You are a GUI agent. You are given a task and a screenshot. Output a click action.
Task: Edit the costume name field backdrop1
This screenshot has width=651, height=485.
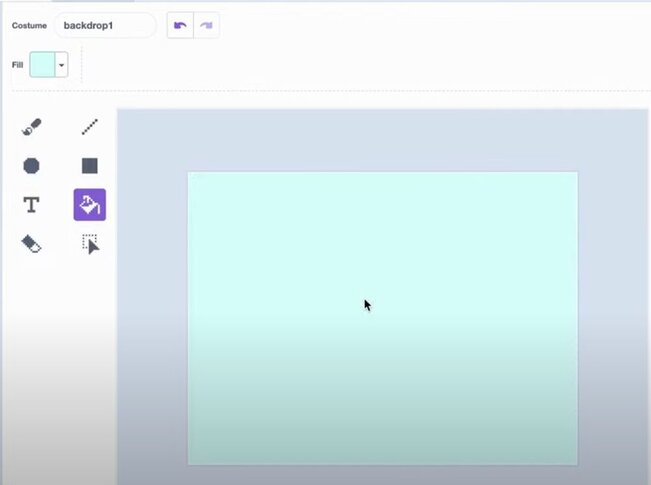click(x=105, y=25)
